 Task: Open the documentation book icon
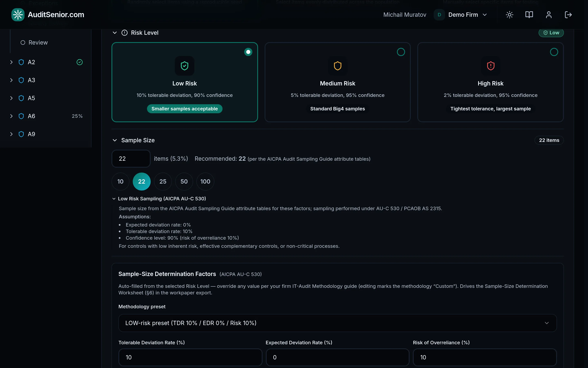click(x=529, y=15)
